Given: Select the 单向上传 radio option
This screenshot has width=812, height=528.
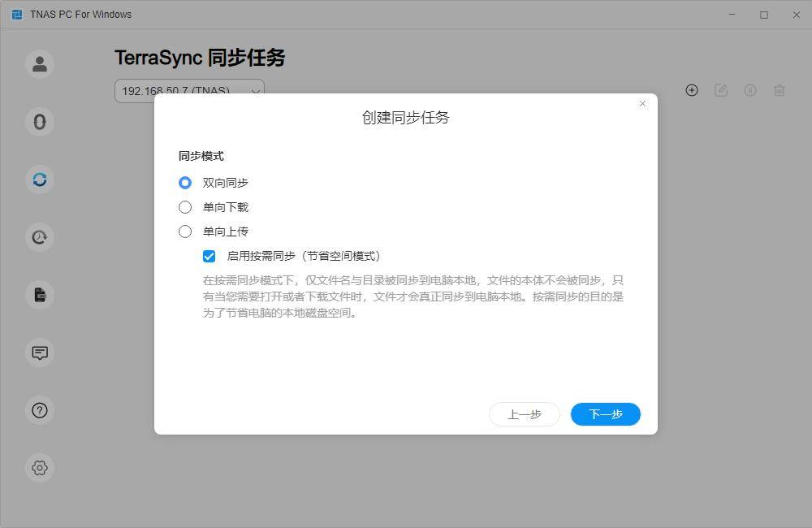Looking at the screenshot, I should [185, 232].
